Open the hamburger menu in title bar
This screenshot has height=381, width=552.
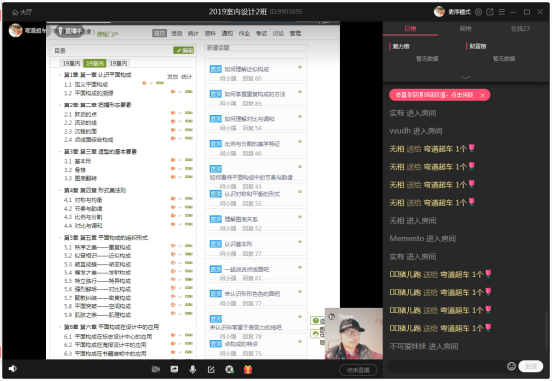pyautogui.click(x=502, y=12)
